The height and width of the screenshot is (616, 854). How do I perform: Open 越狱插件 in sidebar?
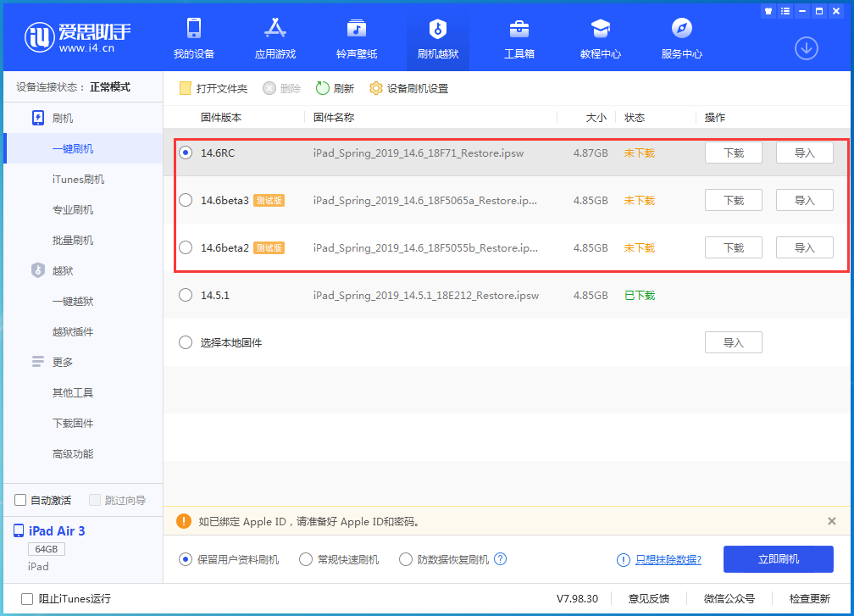coord(73,331)
